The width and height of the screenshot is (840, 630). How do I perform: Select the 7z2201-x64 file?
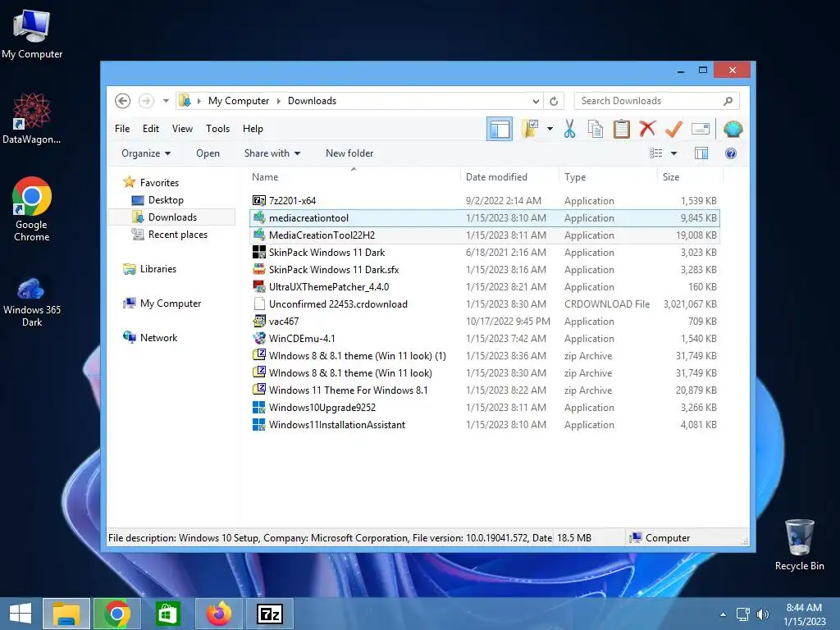(x=484, y=201)
